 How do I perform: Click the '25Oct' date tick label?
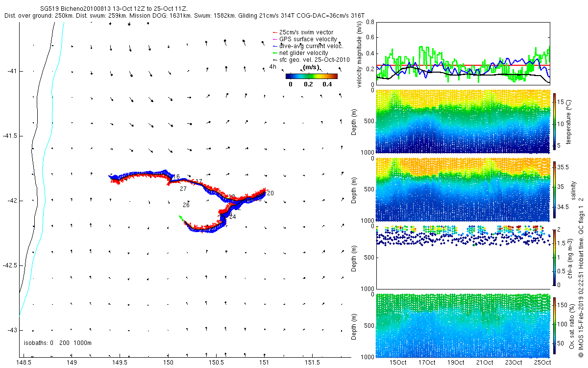(542, 363)
